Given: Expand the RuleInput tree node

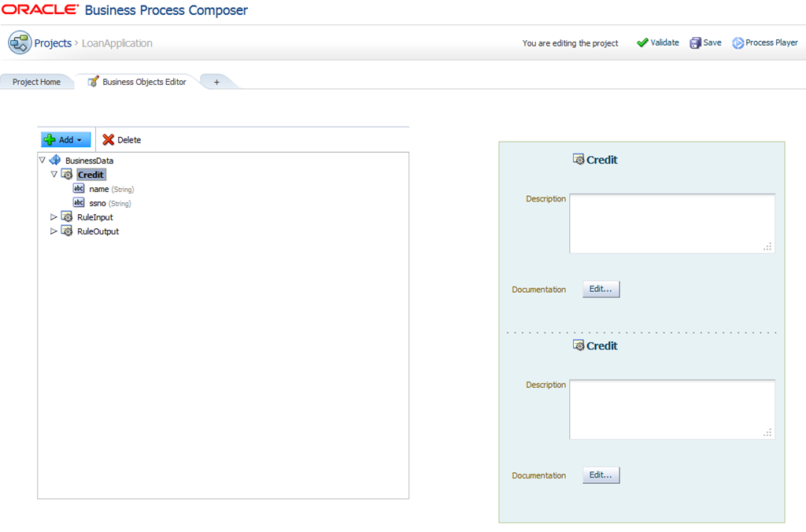Looking at the screenshot, I should pyautogui.click(x=54, y=217).
